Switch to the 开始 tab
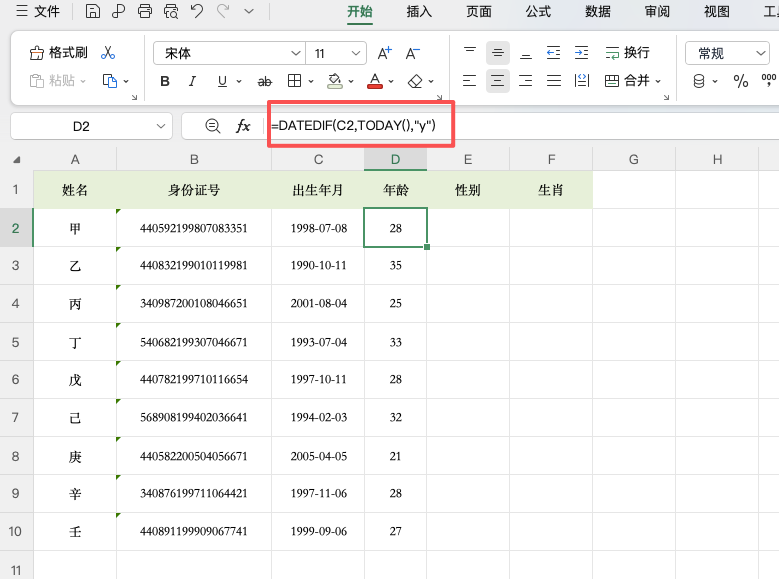The image size is (779, 579). tap(360, 11)
